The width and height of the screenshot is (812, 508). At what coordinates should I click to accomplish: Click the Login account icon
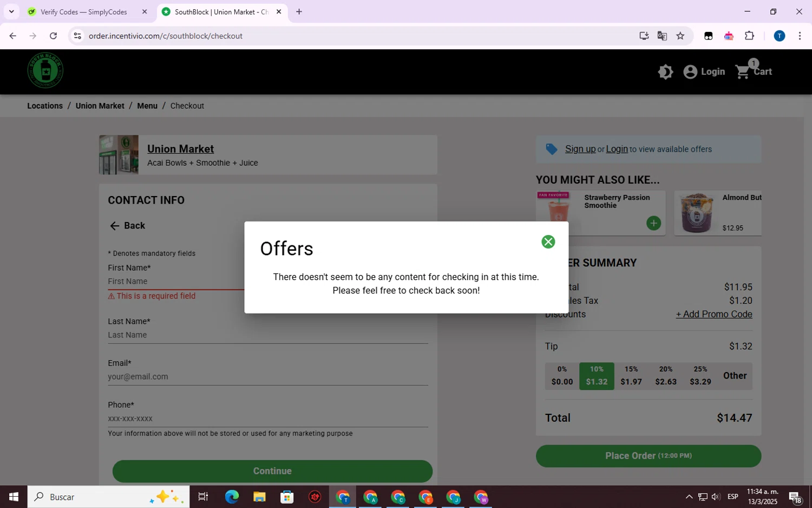tap(704, 71)
